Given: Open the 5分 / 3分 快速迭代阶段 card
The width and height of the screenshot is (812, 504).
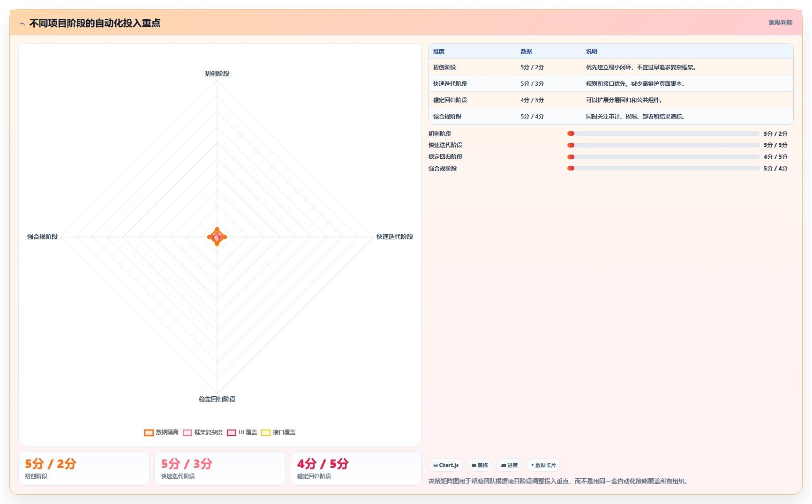Looking at the screenshot, I should 220,468.
